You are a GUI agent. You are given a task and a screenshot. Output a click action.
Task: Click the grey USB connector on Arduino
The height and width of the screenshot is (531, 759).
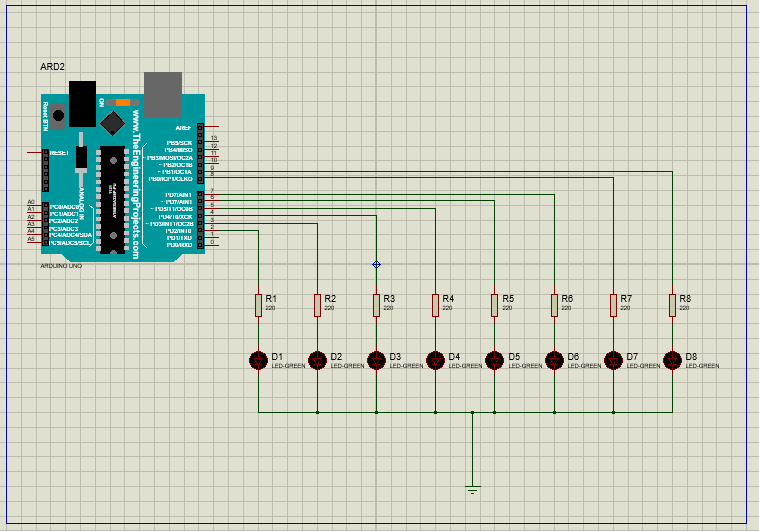163,94
